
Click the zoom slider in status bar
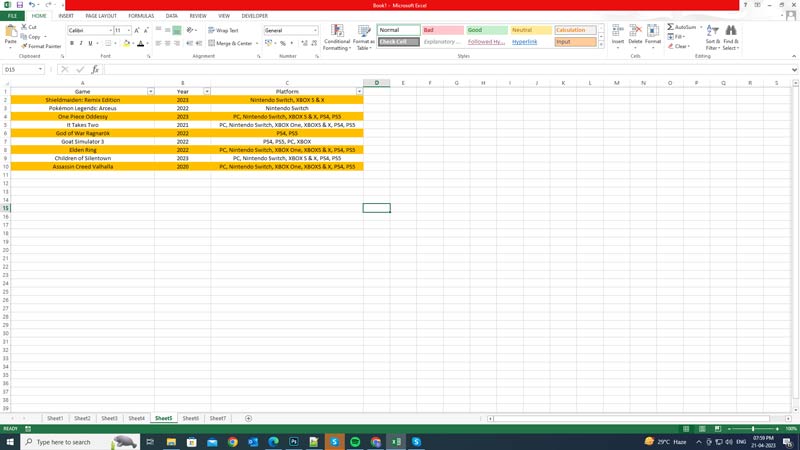pyautogui.click(x=753, y=429)
